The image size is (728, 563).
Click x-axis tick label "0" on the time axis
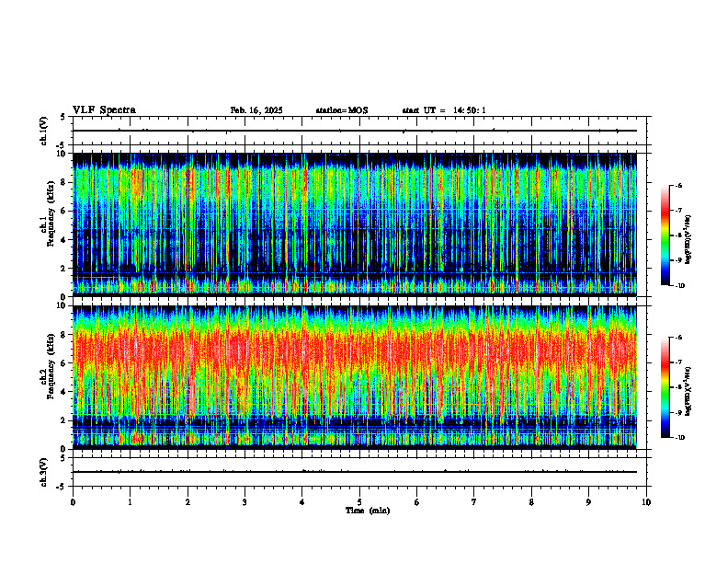[x=73, y=502]
